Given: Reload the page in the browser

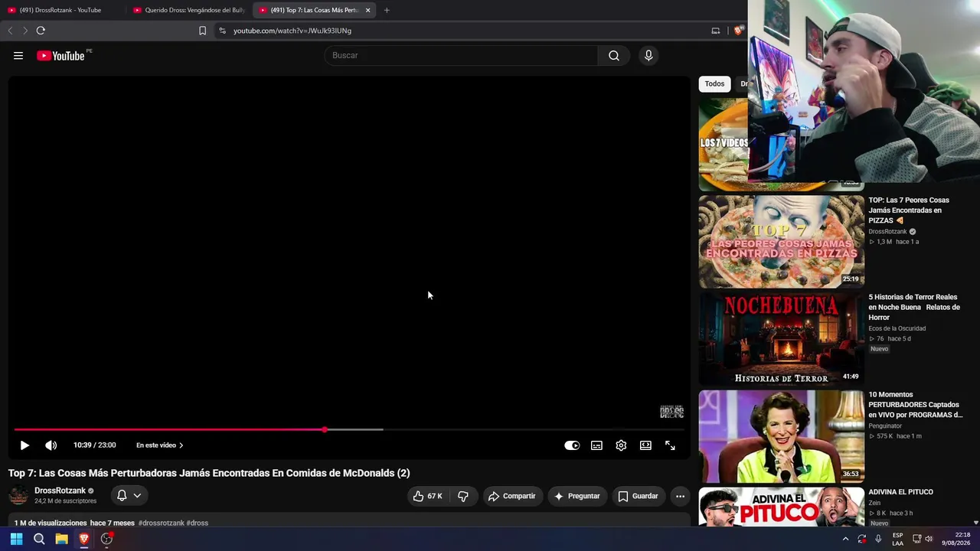Looking at the screenshot, I should coord(41,31).
